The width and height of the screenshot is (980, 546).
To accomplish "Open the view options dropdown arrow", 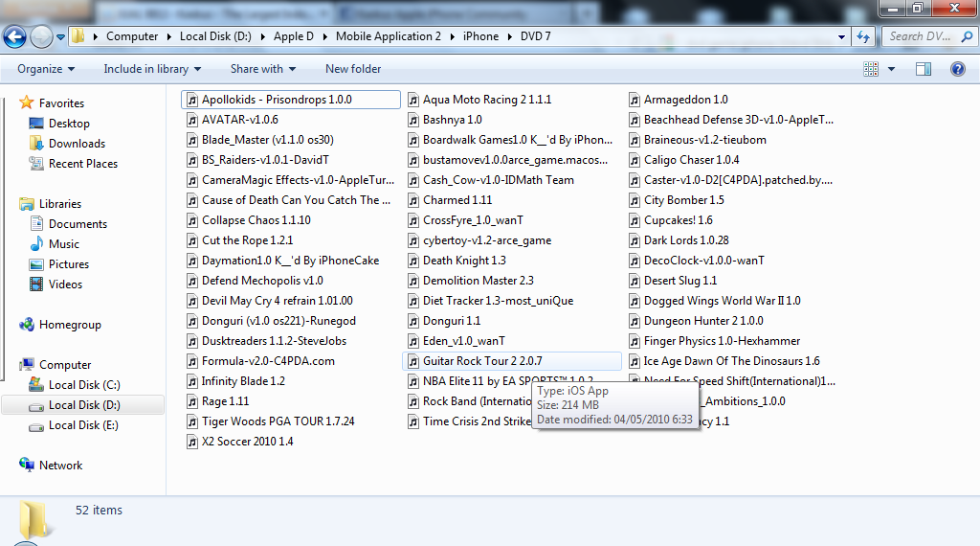I will point(891,69).
